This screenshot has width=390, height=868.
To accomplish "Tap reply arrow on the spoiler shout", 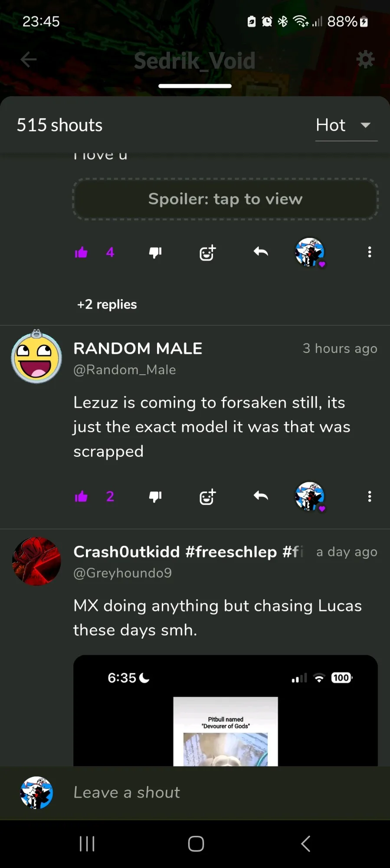I will pos(261,252).
